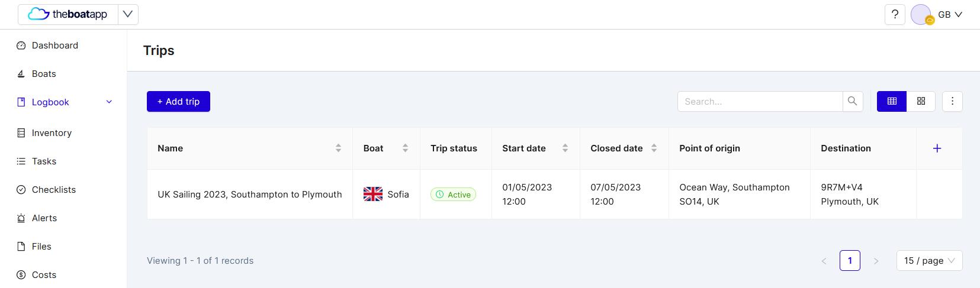Sort by Closed date column arrows
Image resolution: width=980 pixels, height=288 pixels.
pos(654,148)
